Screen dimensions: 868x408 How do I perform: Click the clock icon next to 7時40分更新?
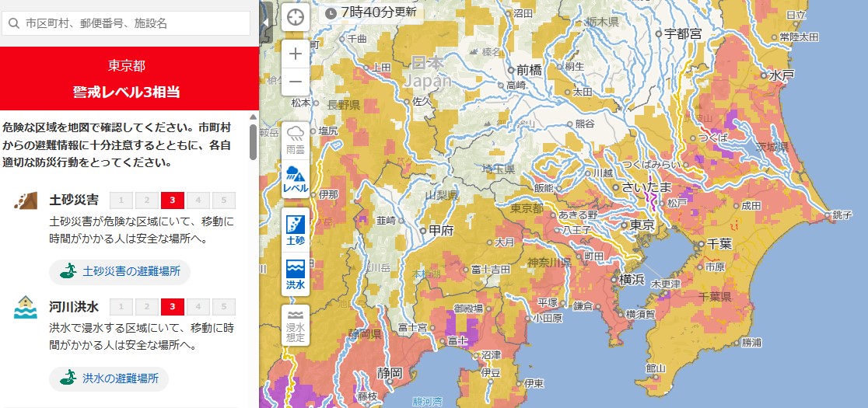click(x=331, y=12)
